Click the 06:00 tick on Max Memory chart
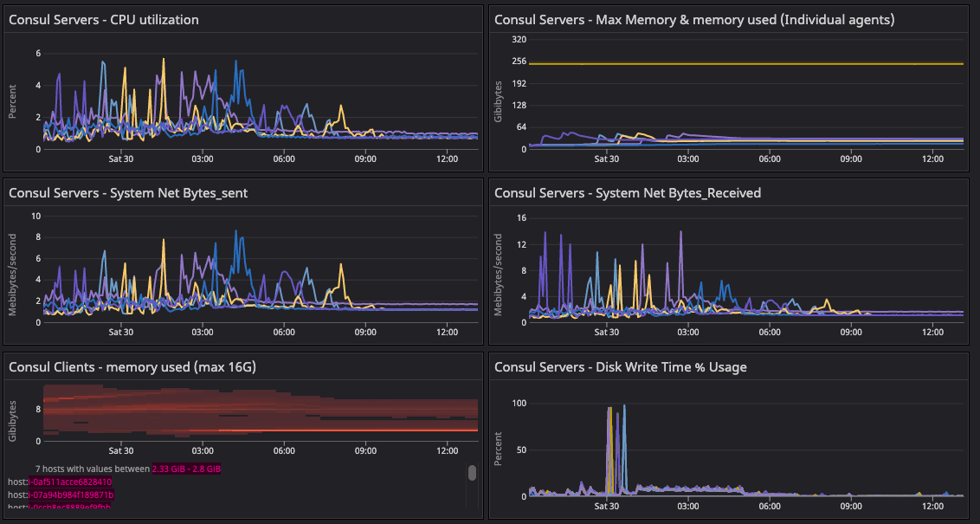The image size is (980, 524). (770, 158)
